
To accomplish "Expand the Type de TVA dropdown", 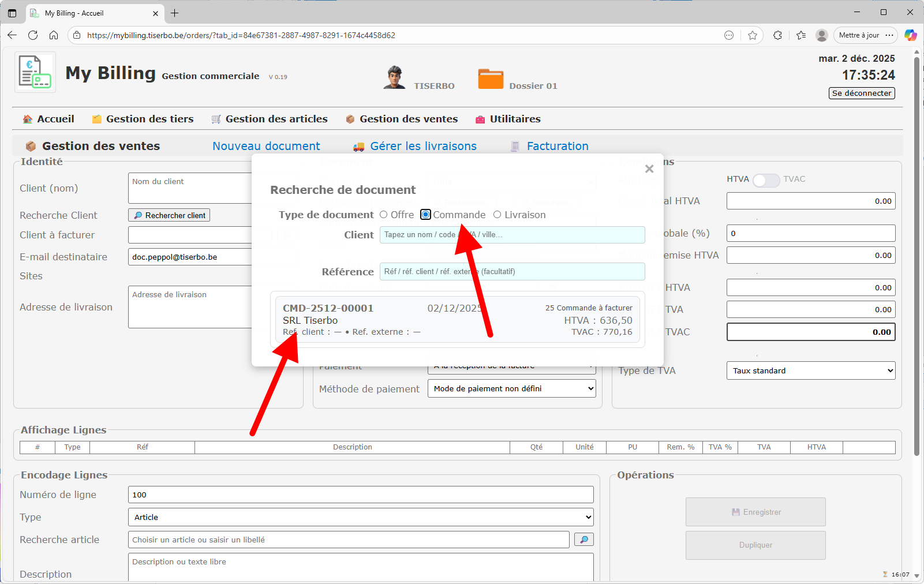I will coord(810,370).
